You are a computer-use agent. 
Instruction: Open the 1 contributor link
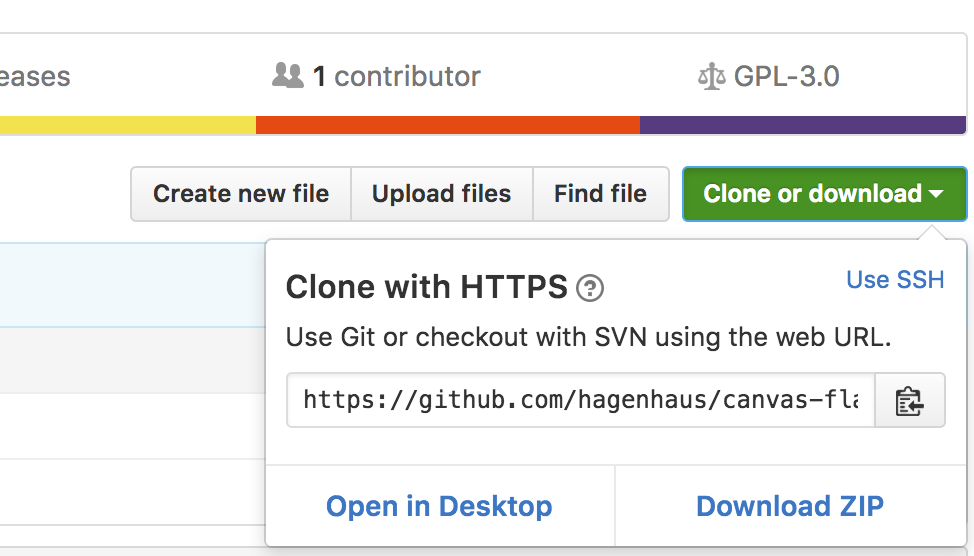(396, 76)
